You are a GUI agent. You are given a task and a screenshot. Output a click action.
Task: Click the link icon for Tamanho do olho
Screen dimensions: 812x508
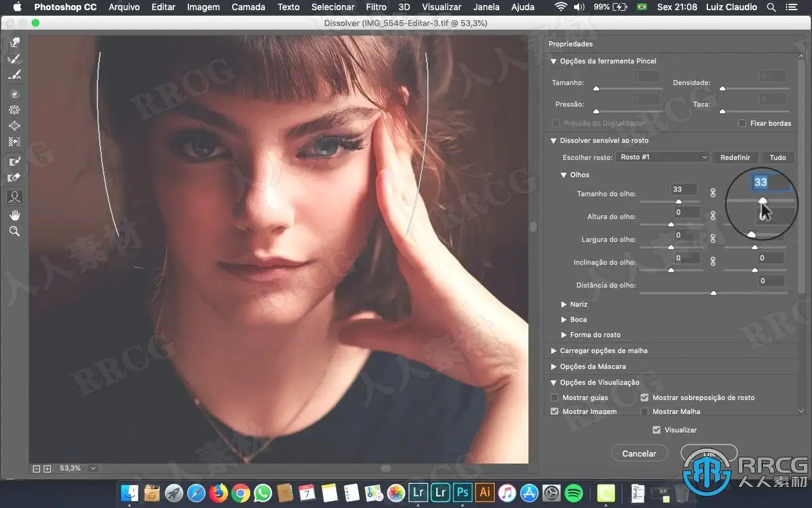point(712,193)
